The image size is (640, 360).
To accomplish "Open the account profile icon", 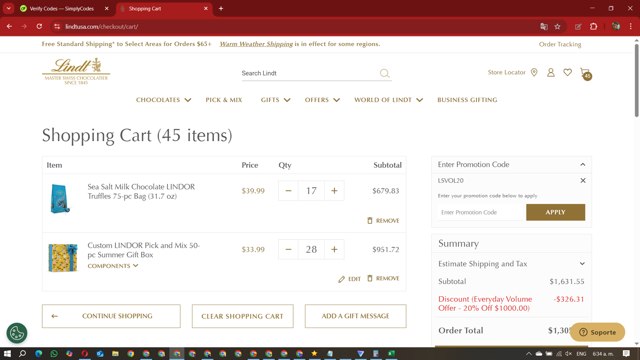I will click(551, 72).
